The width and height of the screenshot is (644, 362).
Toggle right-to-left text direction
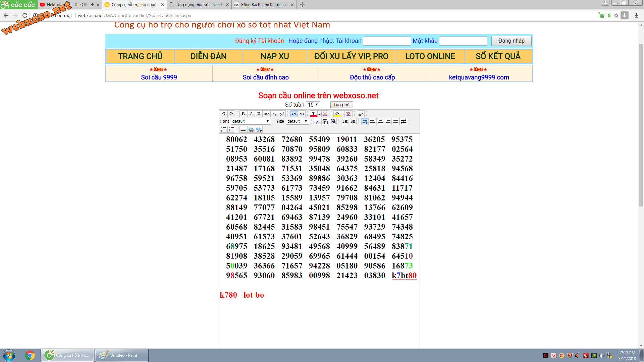(x=302, y=114)
